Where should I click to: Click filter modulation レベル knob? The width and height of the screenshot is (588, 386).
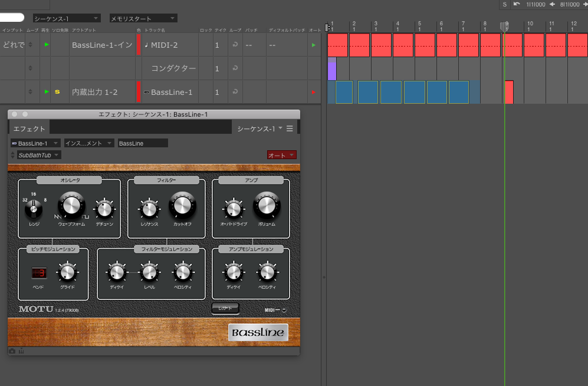(149, 272)
